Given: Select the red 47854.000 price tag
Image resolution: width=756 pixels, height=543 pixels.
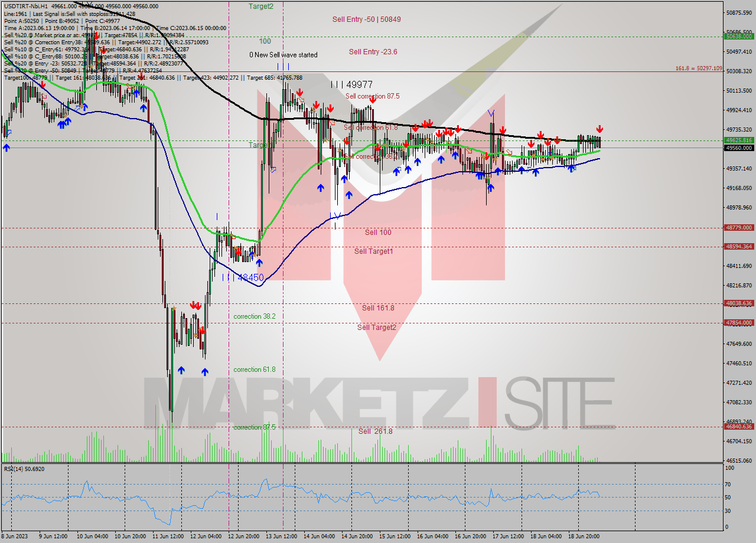Looking at the screenshot, I should point(739,323).
